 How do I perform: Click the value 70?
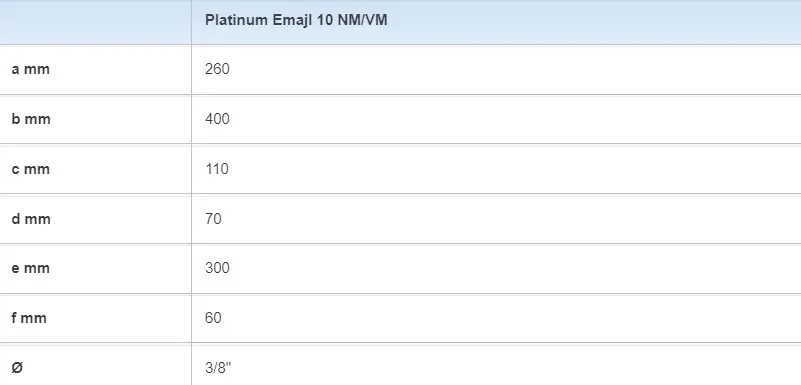point(213,219)
